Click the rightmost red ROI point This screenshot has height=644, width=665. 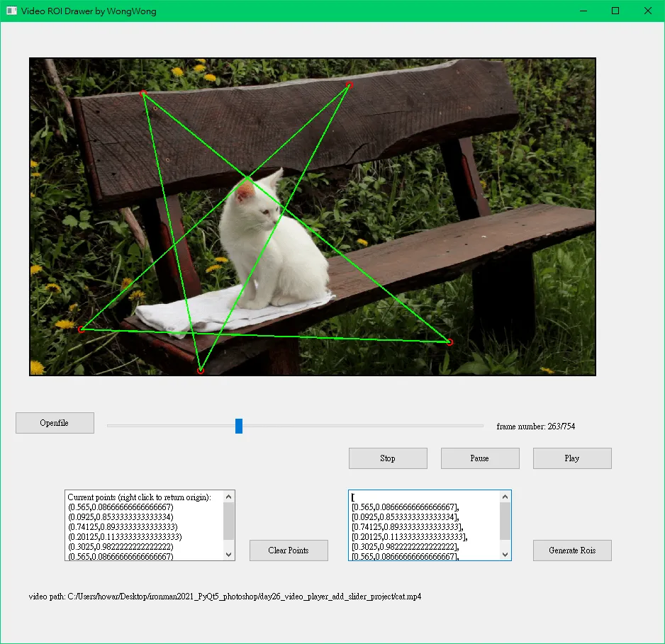pyautogui.click(x=449, y=342)
